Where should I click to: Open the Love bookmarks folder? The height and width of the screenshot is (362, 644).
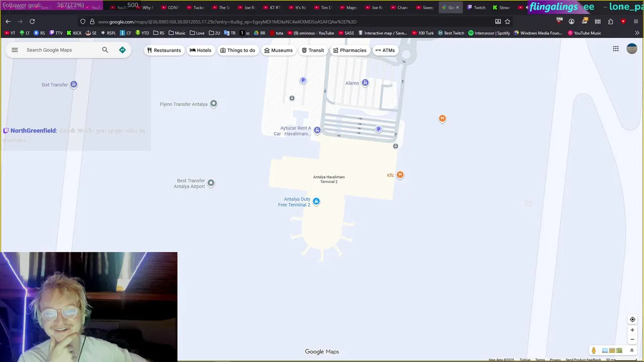tap(197, 33)
